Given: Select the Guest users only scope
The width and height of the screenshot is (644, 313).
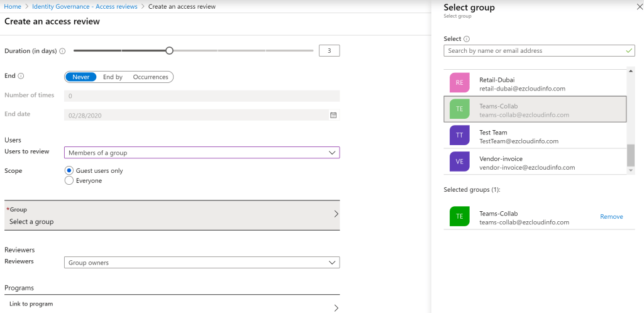Looking at the screenshot, I should (x=69, y=170).
